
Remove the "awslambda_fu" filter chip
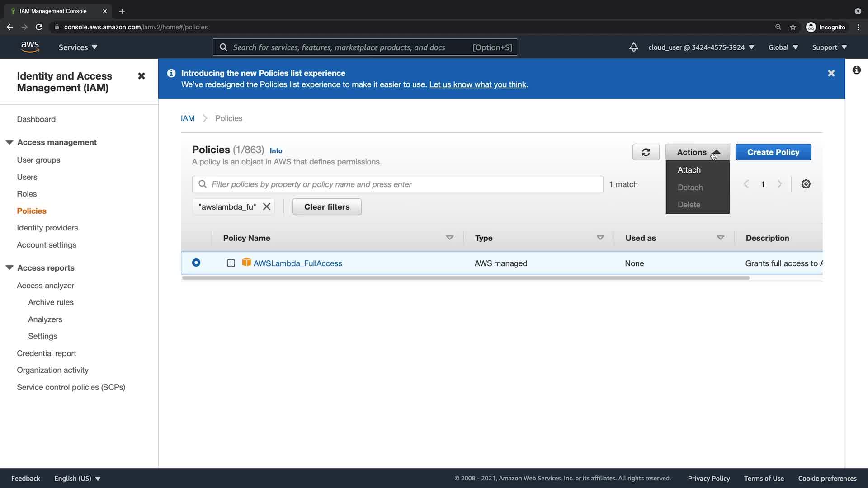pos(267,206)
